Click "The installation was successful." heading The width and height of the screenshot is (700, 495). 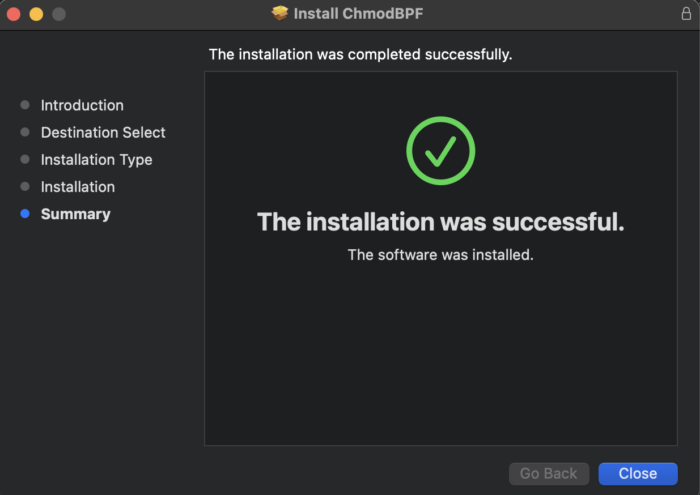pyautogui.click(x=440, y=222)
